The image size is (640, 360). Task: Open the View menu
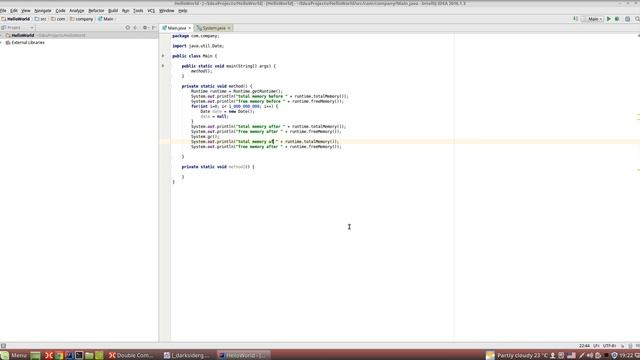26,11
